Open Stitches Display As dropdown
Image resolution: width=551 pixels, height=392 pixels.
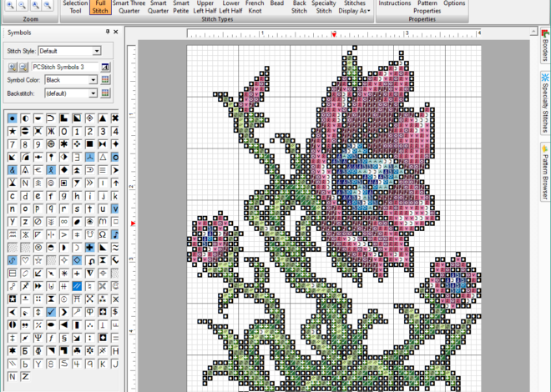354,7
